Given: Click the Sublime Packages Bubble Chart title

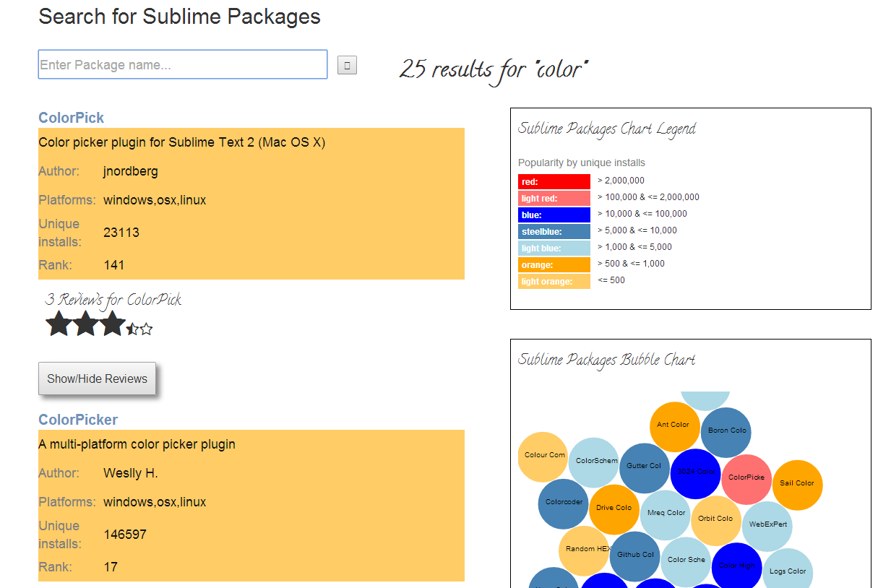Looking at the screenshot, I should tap(607, 360).
